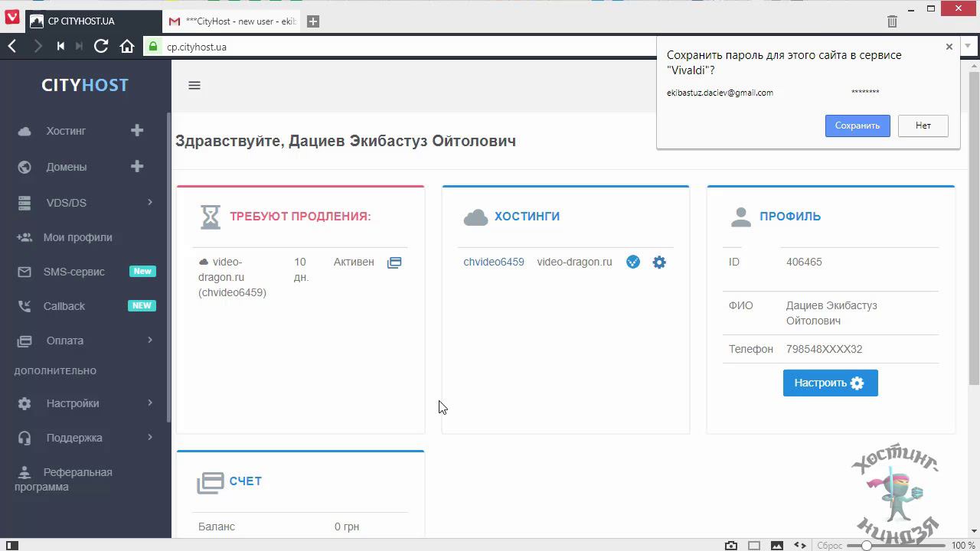Click the Настроить profile button
Viewport: 980px width, 551px height.
click(x=830, y=383)
